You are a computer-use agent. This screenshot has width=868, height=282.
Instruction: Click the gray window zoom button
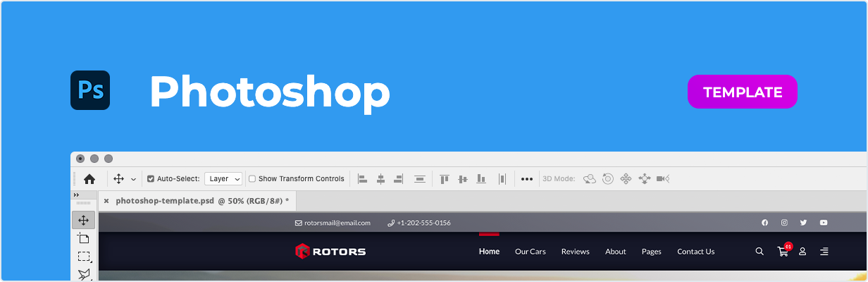coord(108,159)
